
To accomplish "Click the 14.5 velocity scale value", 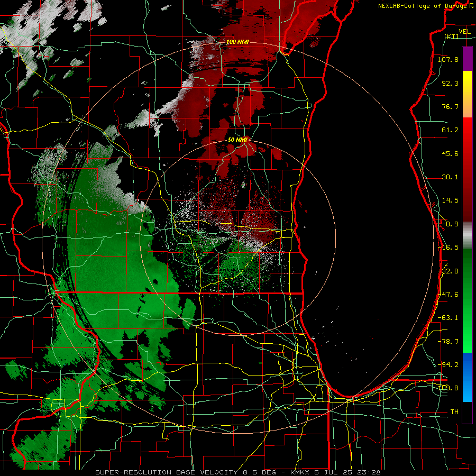I will pos(450,200).
